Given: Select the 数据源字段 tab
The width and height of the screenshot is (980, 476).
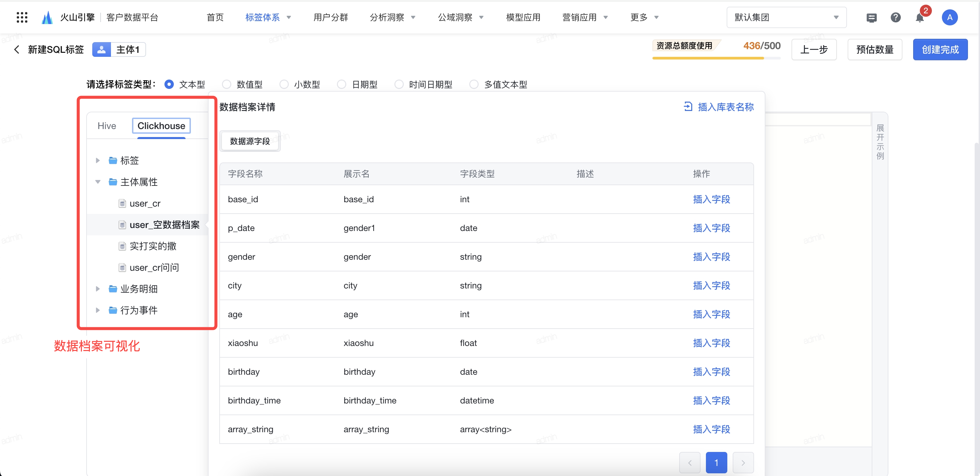Looking at the screenshot, I should click(250, 141).
